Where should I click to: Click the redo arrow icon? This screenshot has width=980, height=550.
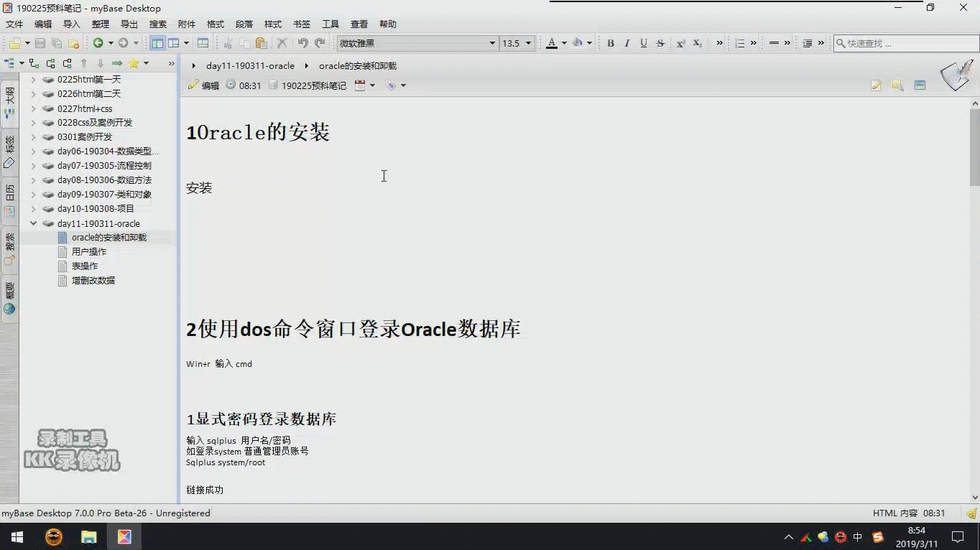[320, 43]
